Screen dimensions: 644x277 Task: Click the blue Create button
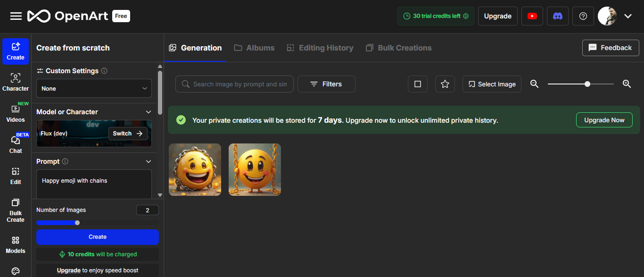point(98,237)
